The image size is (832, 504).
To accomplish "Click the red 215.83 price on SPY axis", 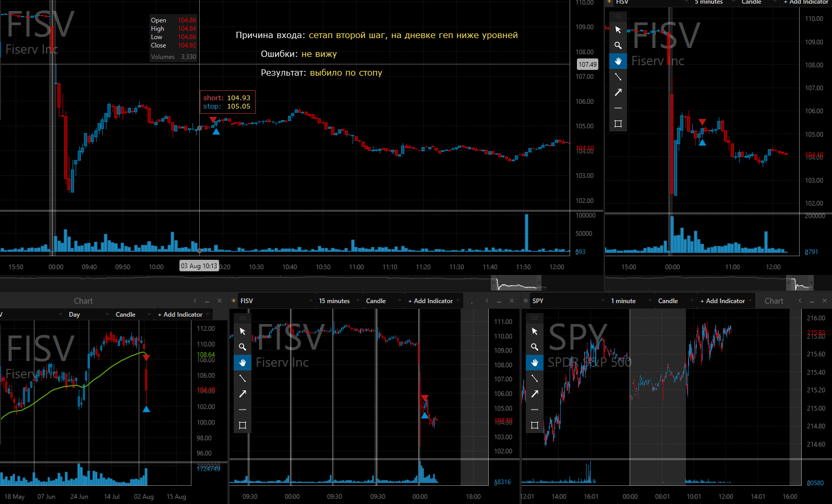I will [816, 333].
